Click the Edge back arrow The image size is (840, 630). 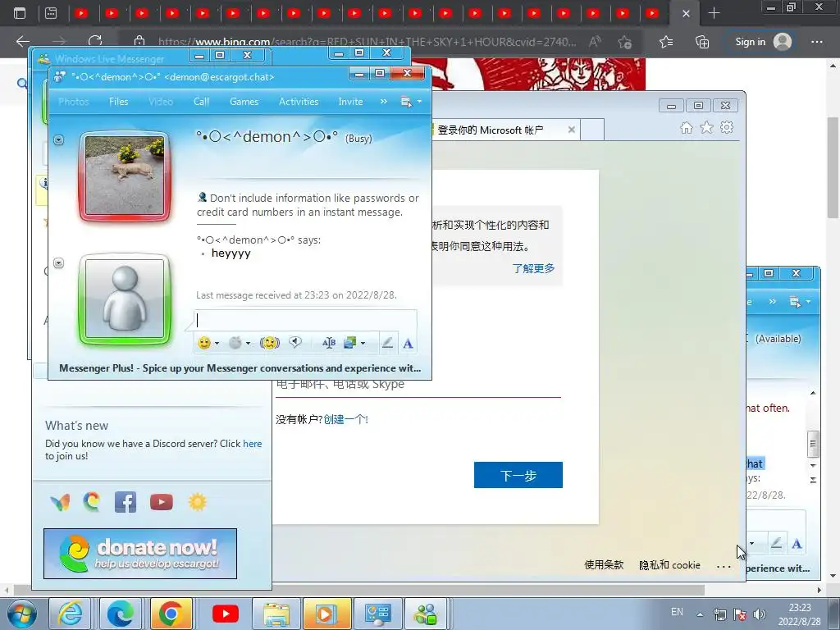23,41
